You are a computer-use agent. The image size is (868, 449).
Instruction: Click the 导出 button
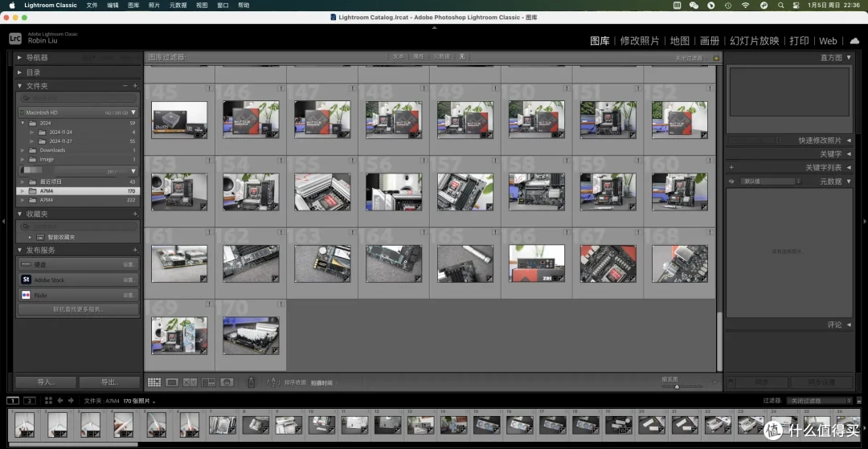click(109, 382)
